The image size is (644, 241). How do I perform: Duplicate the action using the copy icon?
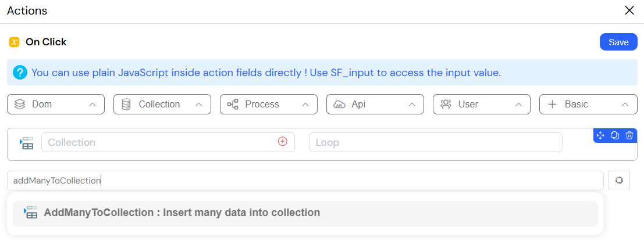(x=615, y=135)
